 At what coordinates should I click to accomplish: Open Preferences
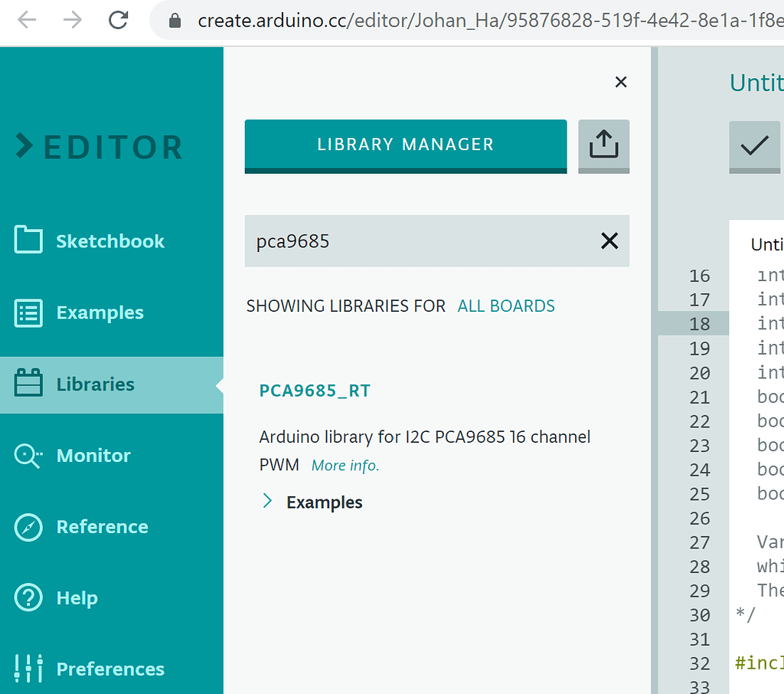(x=109, y=669)
